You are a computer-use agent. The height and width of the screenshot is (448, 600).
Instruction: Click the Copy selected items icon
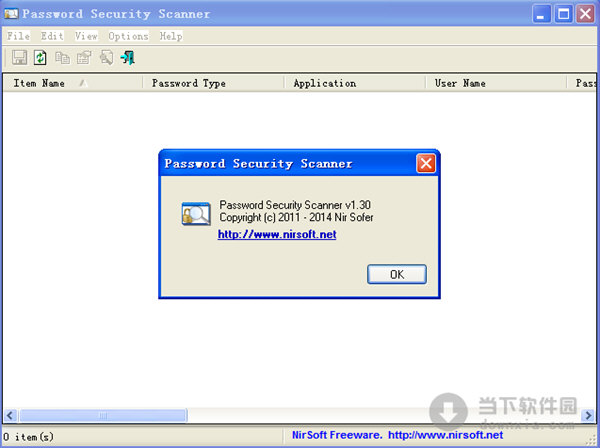click(x=62, y=58)
